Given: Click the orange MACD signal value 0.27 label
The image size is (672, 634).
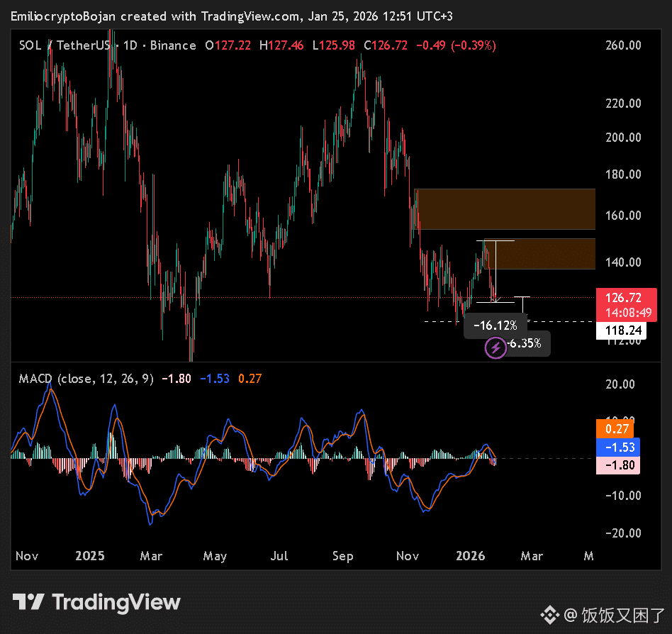Looking at the screenshot, I should click(x=615, y=428).
